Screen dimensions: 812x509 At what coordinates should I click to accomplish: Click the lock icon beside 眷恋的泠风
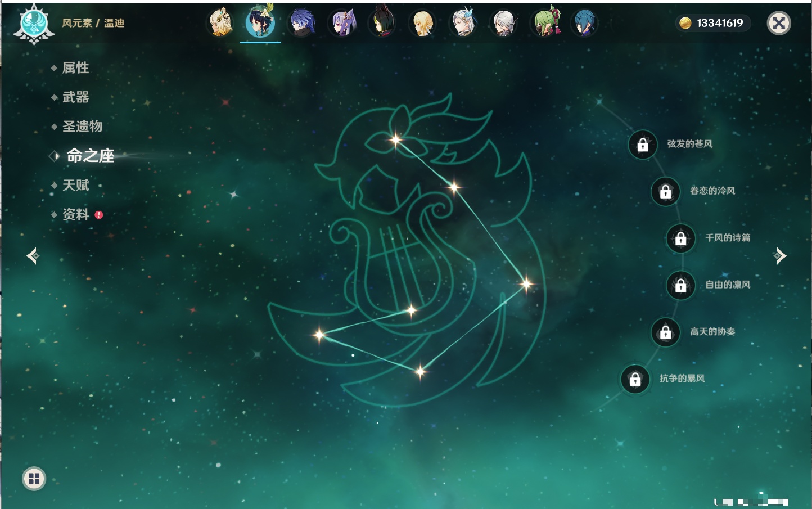(665, 192)
